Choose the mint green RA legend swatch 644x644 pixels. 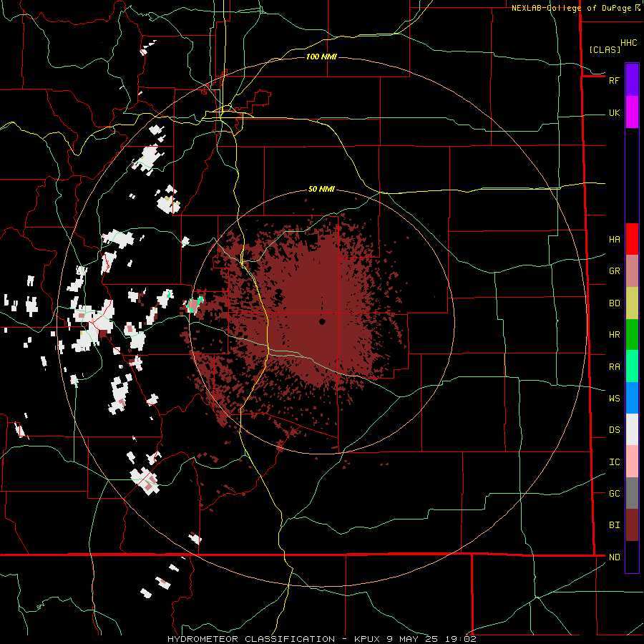click(632, 366)
